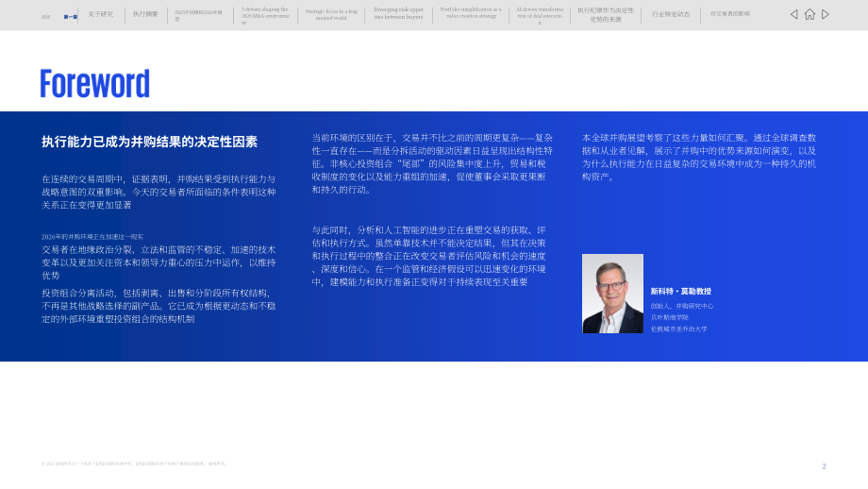Open the 行业特定动态 tab
This screenshot has height=489, width=868.
point(671,14)
